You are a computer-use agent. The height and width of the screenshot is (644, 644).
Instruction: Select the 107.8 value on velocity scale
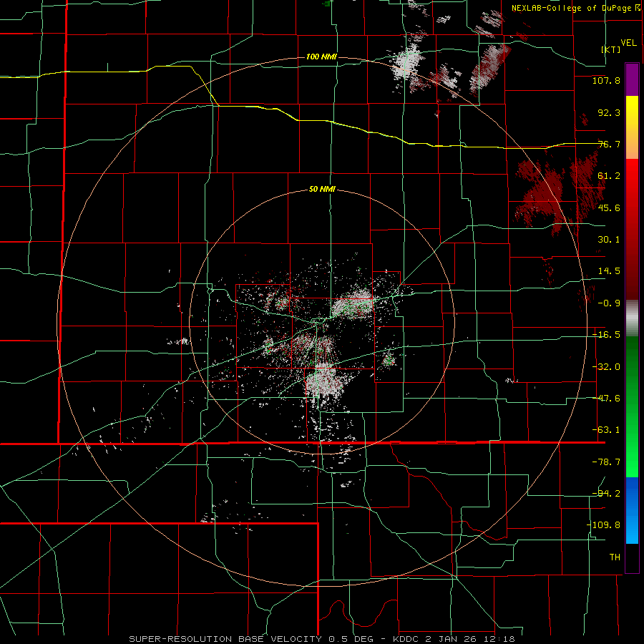(606, 80)
